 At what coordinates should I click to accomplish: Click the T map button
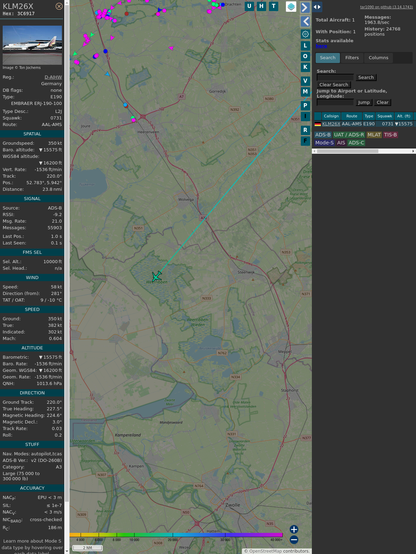tap(274, 6)
